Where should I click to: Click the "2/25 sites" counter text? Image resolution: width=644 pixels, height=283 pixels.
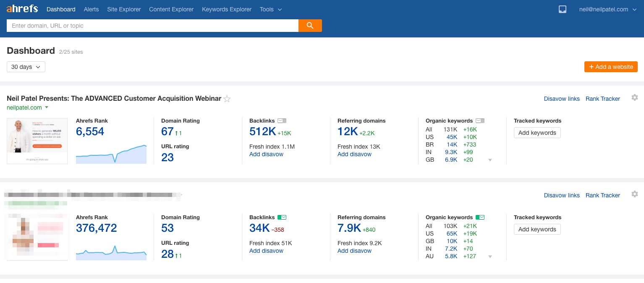(x=71, y=52)
